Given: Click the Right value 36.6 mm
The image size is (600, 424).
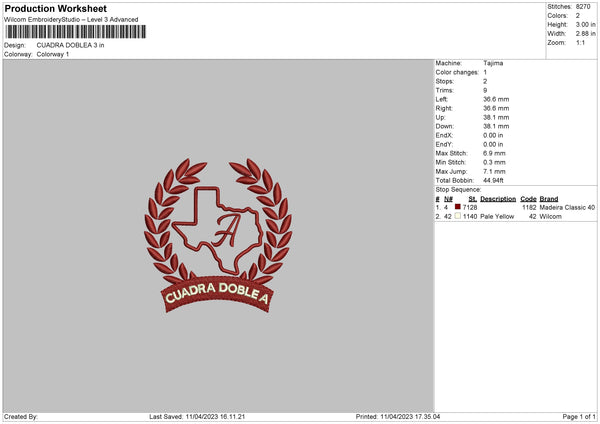Looking at the screenshot, I should [496, 109].
